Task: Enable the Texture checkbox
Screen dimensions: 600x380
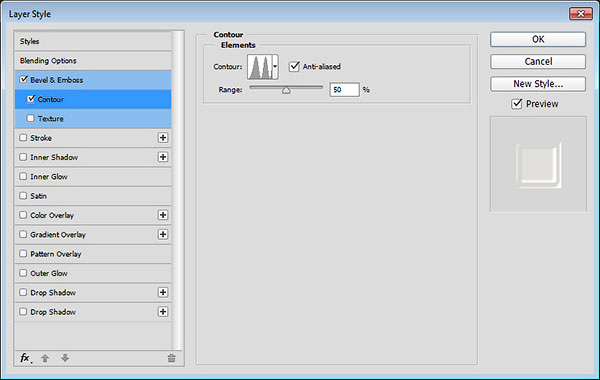Action: tap(31, 118)
